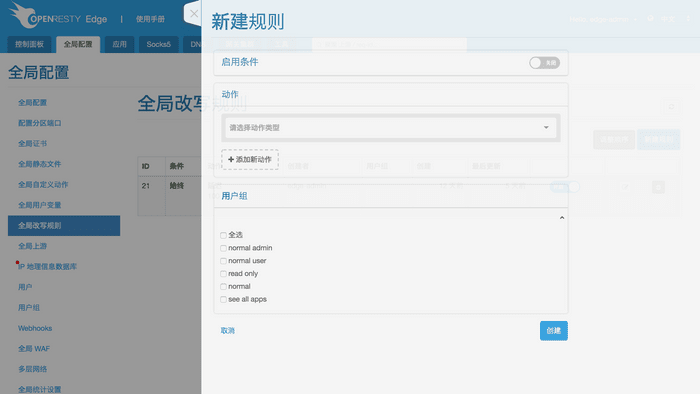Close the new rule panel with X
The image size is (700, 394).
[x=194, y=13]
